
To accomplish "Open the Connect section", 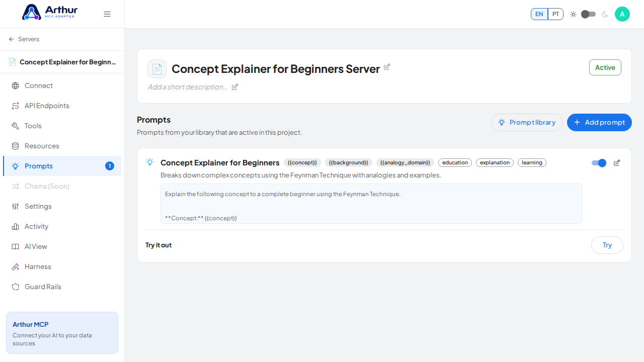I will click(x=62, y=85).
